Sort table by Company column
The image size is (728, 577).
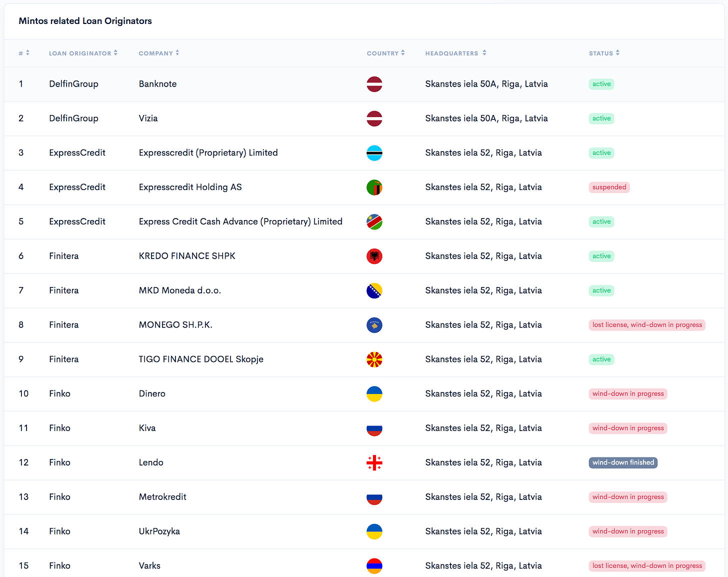158,53
